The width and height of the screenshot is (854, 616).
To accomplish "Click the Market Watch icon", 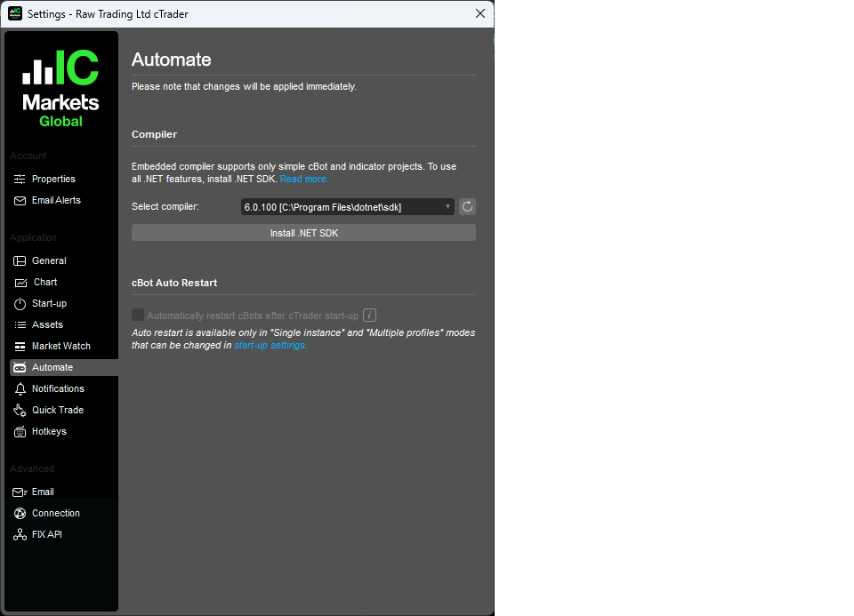I will click(x=20, y=346).
